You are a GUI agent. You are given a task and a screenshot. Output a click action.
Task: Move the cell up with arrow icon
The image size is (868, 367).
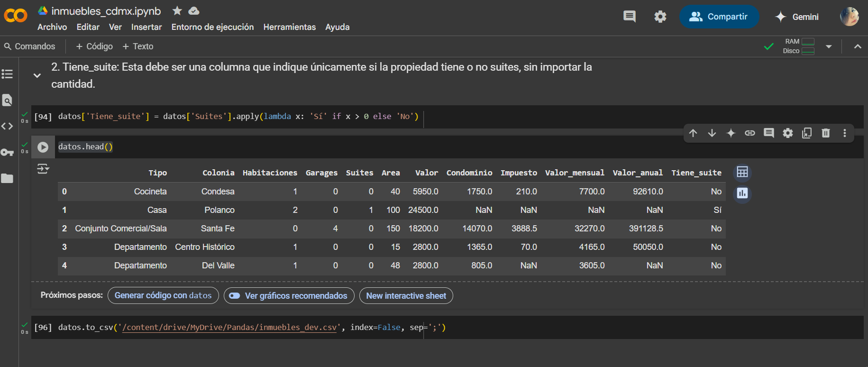693,133
